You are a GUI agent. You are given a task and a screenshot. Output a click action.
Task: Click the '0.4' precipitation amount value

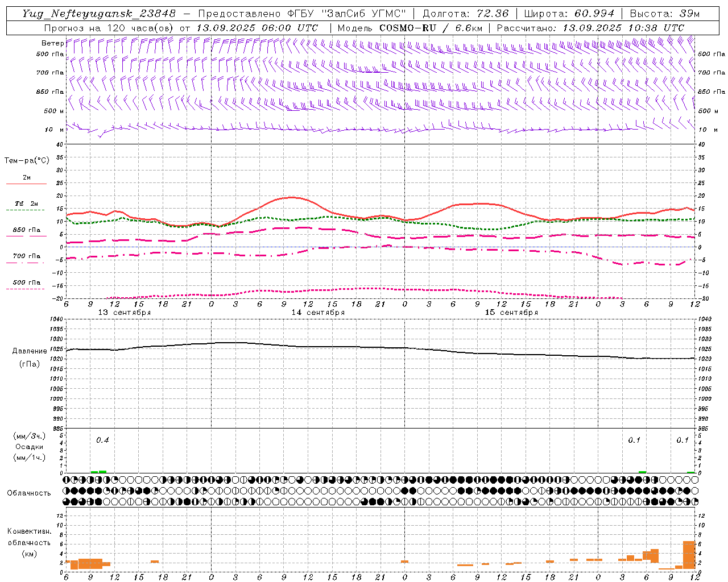coord(102,440)
